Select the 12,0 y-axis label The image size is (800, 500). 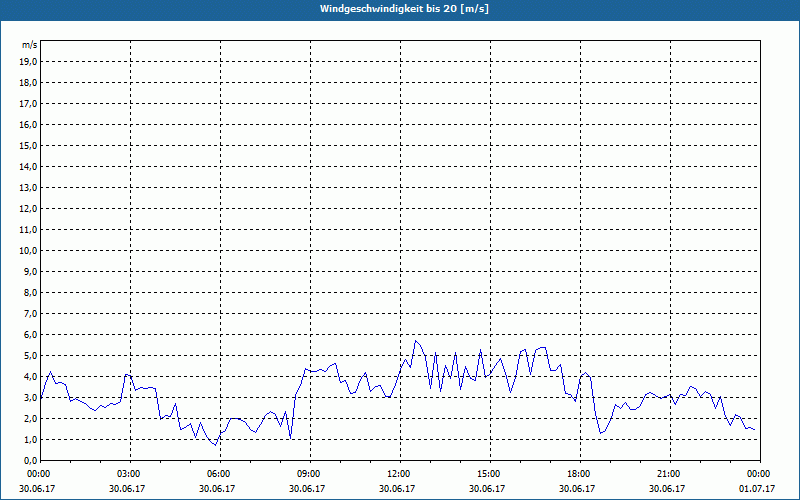coord(28,209)
